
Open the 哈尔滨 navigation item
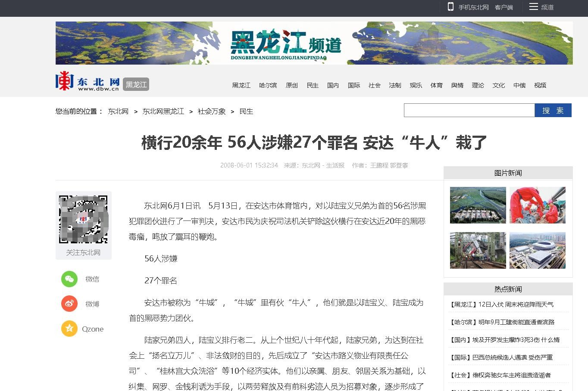click(x=268, y=85)
